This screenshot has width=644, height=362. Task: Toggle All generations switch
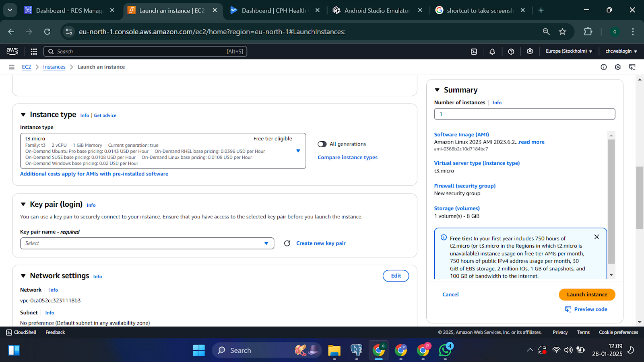[x=322, y=144]
